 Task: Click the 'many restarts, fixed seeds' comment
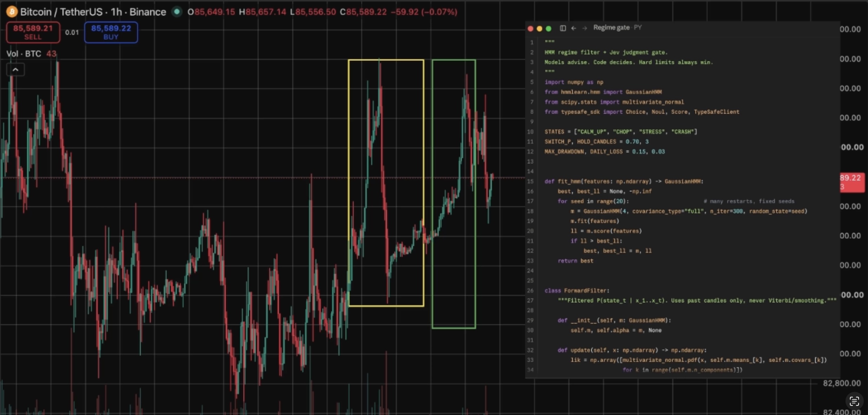(x=749, y=202)
